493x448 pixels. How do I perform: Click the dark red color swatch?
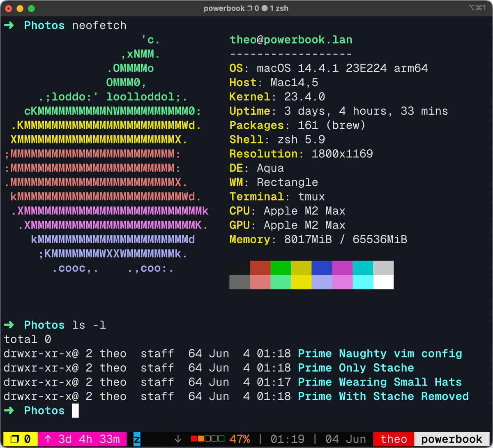[x=260, y=268]
